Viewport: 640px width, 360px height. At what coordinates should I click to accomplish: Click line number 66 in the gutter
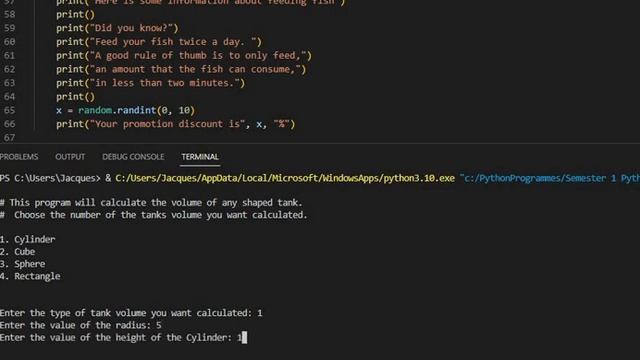[x=9, y=124]
